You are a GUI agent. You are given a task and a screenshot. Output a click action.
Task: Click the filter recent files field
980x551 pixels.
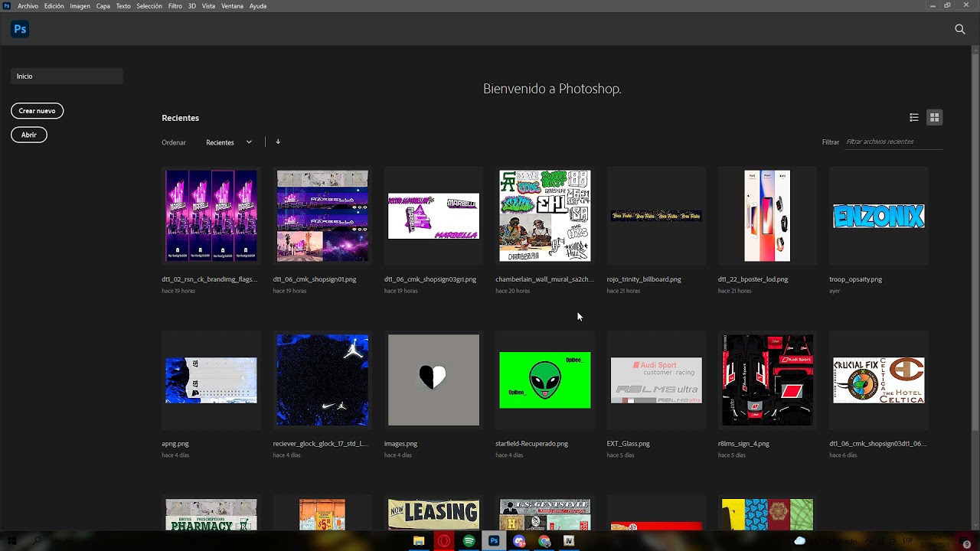point(893,142)
